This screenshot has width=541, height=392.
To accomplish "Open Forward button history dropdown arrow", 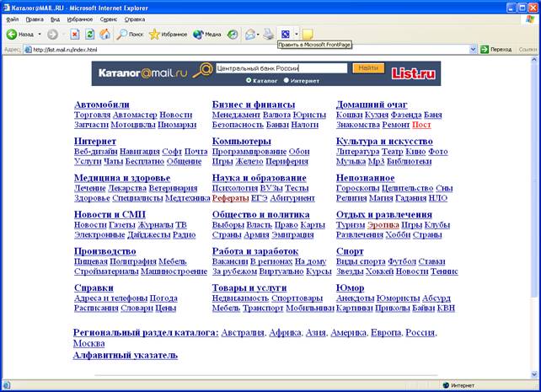I will 63,35.
